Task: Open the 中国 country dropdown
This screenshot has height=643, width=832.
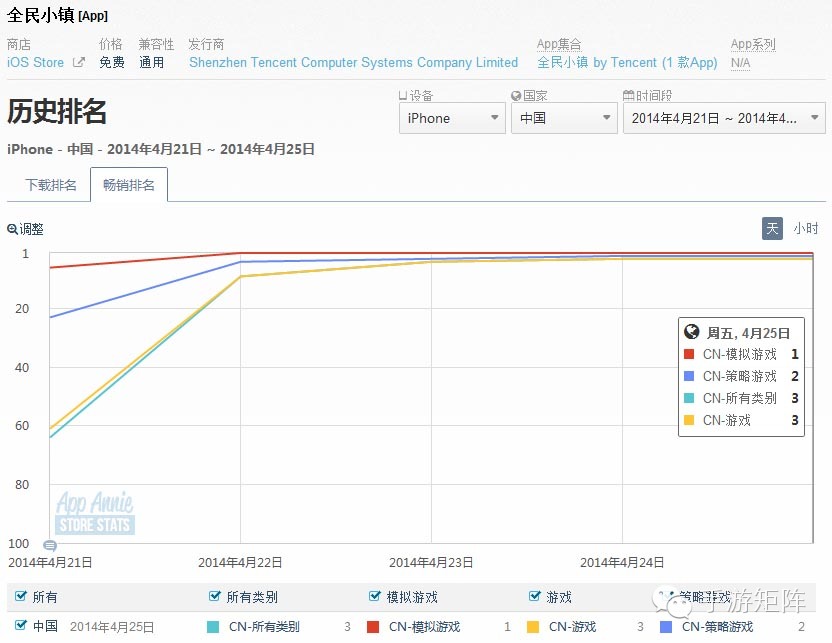Action: click(564, 118)
